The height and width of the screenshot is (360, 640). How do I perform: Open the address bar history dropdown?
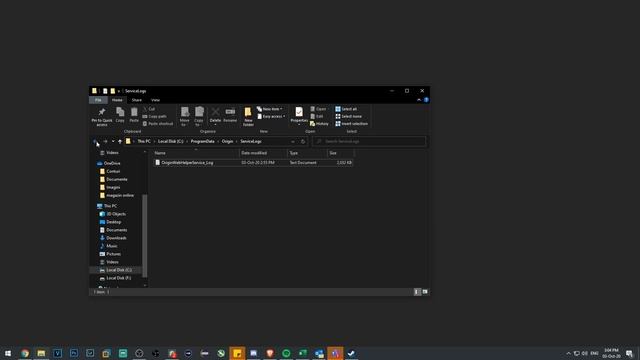293,141
